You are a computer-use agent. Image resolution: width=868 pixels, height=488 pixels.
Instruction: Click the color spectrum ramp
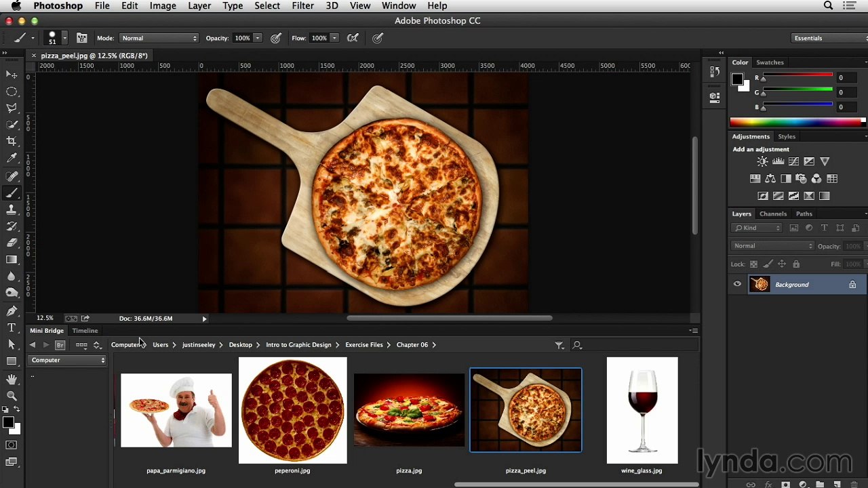[x=797, y=122]
